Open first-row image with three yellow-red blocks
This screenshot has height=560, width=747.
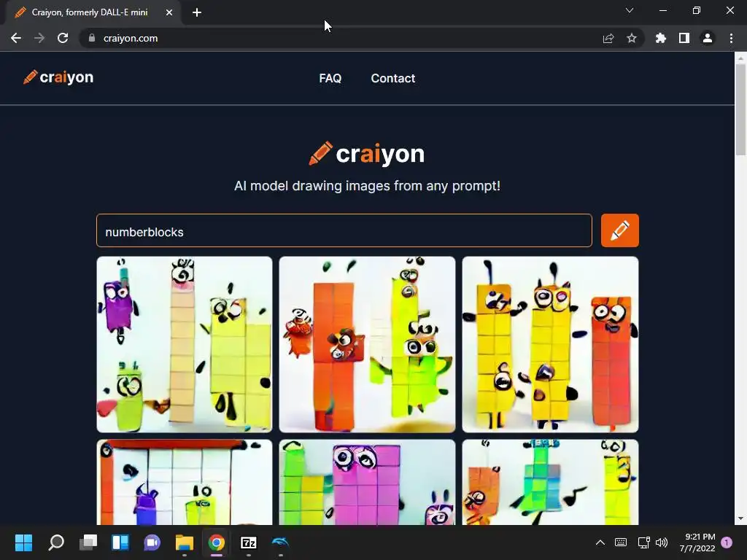(550, 344)
